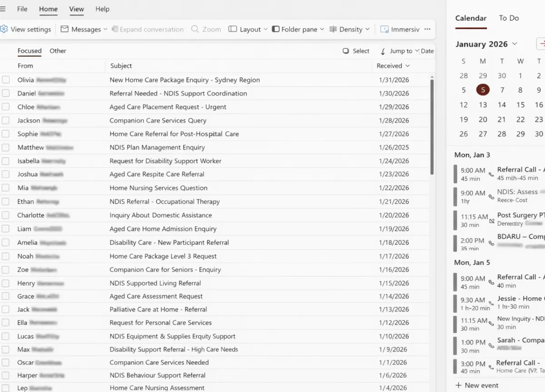Switch to the Other inbox tab
Screen dimensions: 545x392
coord(58,51)
